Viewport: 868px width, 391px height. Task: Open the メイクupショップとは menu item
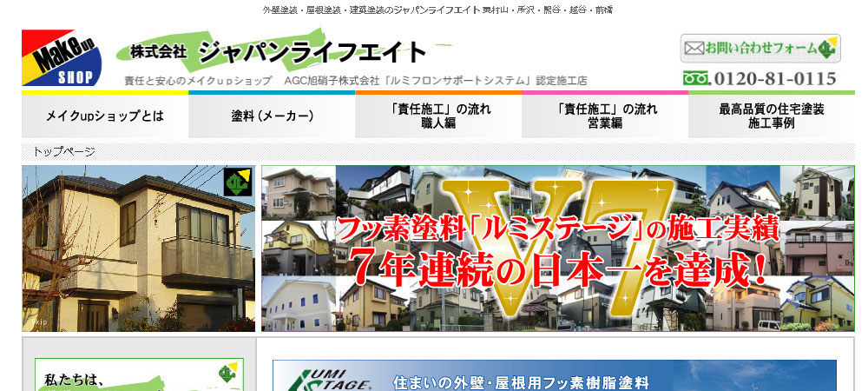(x=105, y=116)
